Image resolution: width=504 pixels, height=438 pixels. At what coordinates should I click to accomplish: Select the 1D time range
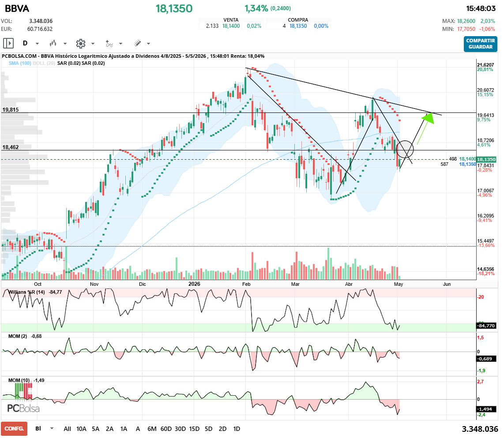click(237, 429)
